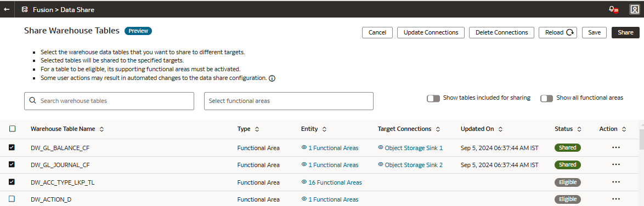Enable Show tables included for sharing
Image resolution: width=644 pixels, height=206 pixels.
(433, 99)
